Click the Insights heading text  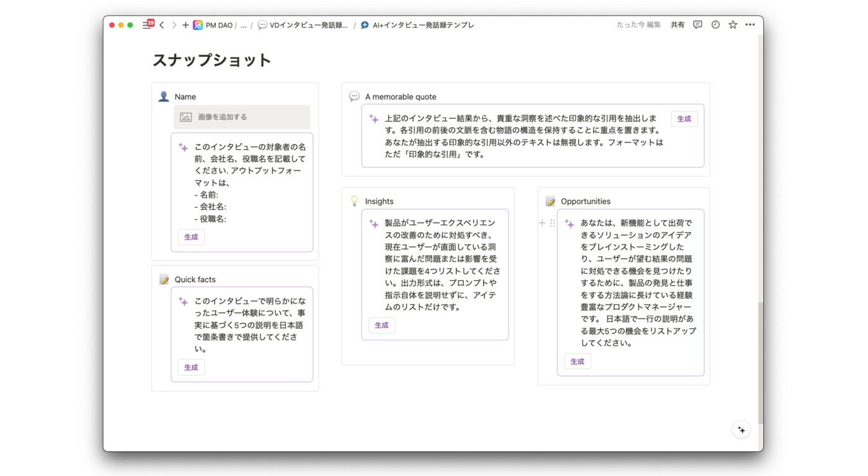pyautogui.click(x=379, y=201)
